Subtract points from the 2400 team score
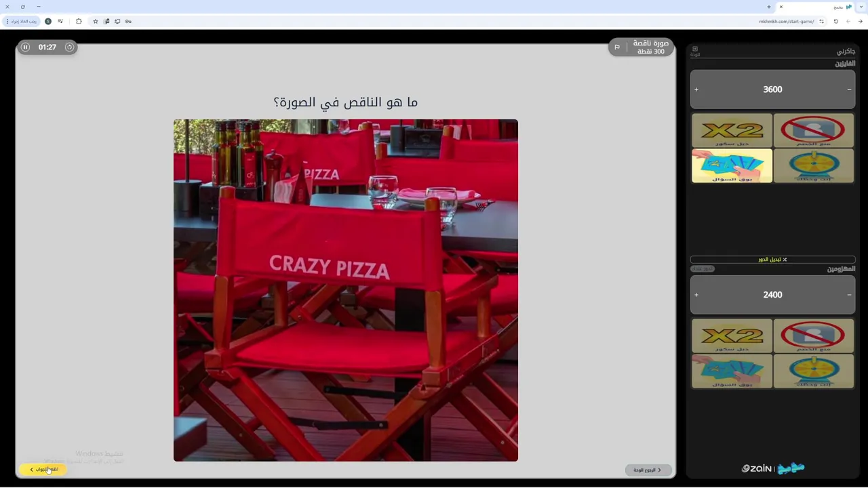The width and height of the screenshot is (868, 488). [849, 295]
